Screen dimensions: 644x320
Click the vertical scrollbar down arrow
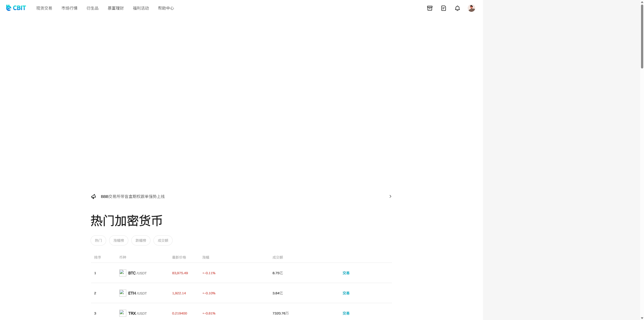642,318
